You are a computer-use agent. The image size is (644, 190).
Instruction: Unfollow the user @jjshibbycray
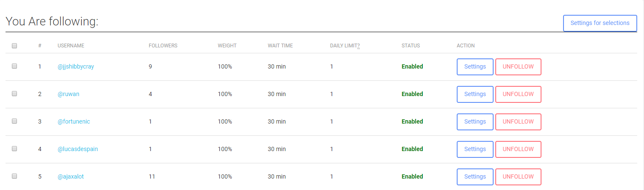[518, 66]
